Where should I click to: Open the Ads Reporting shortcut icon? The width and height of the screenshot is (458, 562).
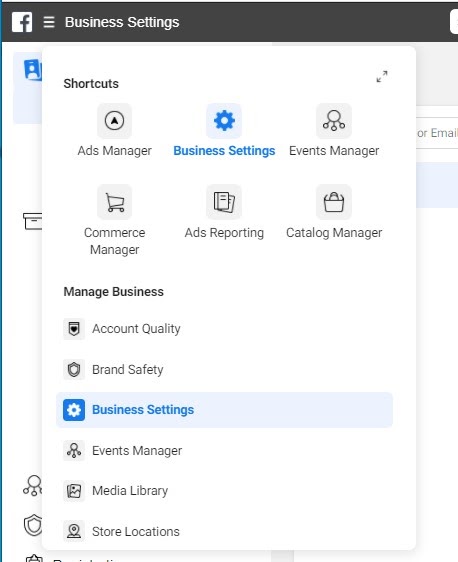[x=224, y=202]
